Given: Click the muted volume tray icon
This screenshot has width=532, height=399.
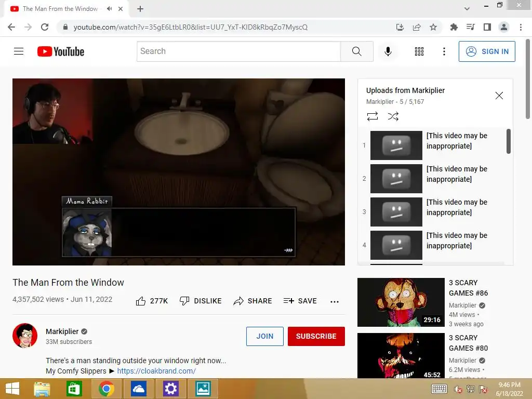Looking at the screenshot, I should click(x=458, y=389).
